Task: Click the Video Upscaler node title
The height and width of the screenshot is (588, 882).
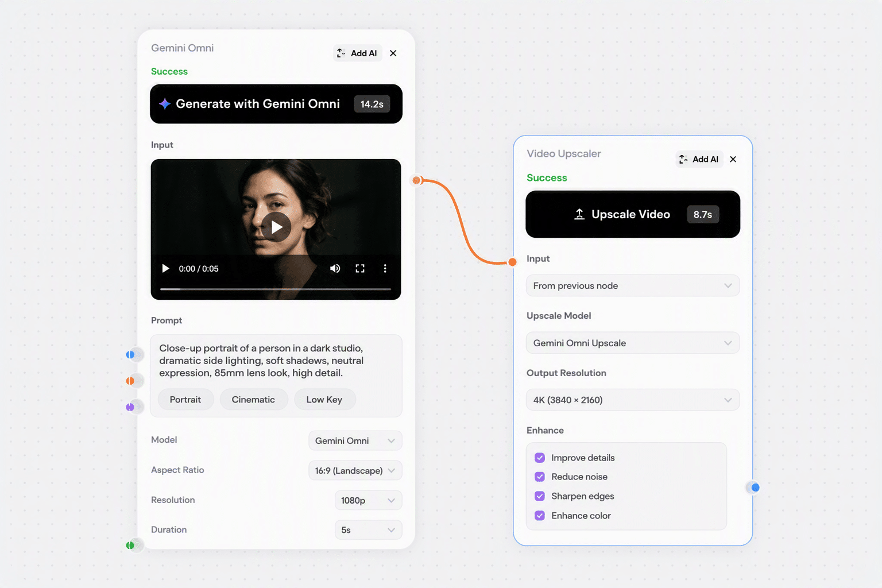Action: pyautogui.click(x=564, y=154)
